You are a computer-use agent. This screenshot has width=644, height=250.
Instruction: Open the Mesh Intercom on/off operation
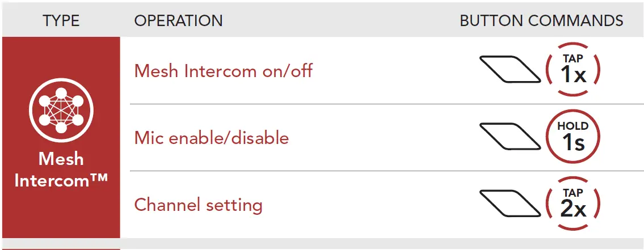(x=223, y=71)
